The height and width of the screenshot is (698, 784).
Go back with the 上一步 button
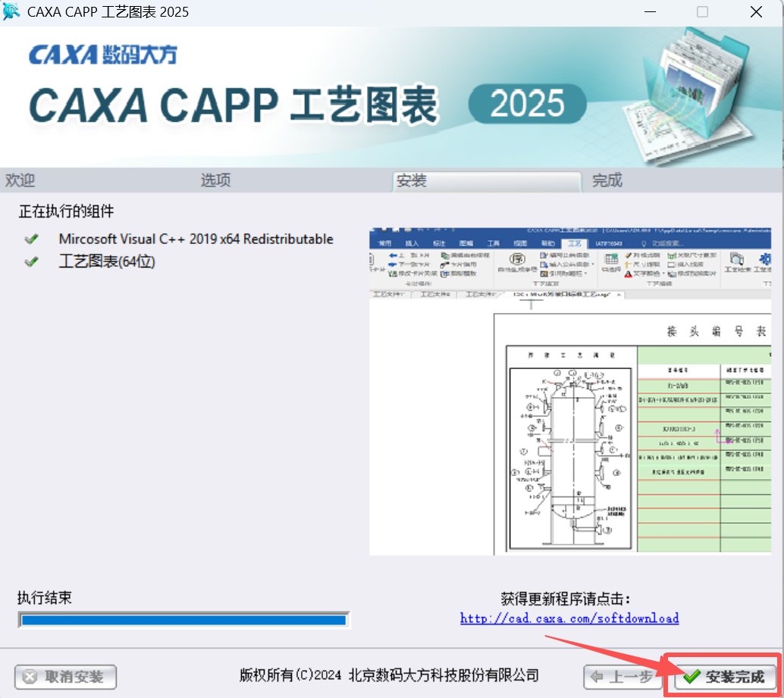coord(622,677)
